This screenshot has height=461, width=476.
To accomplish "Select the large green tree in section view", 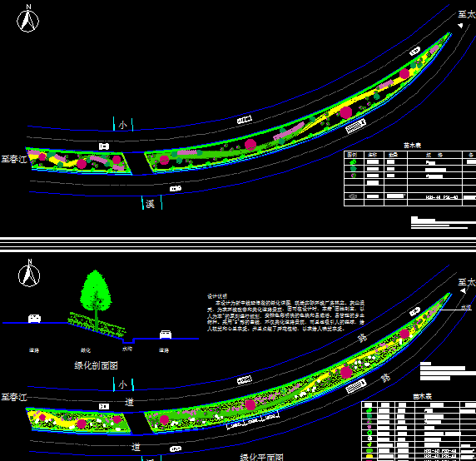I will [96, 300].
